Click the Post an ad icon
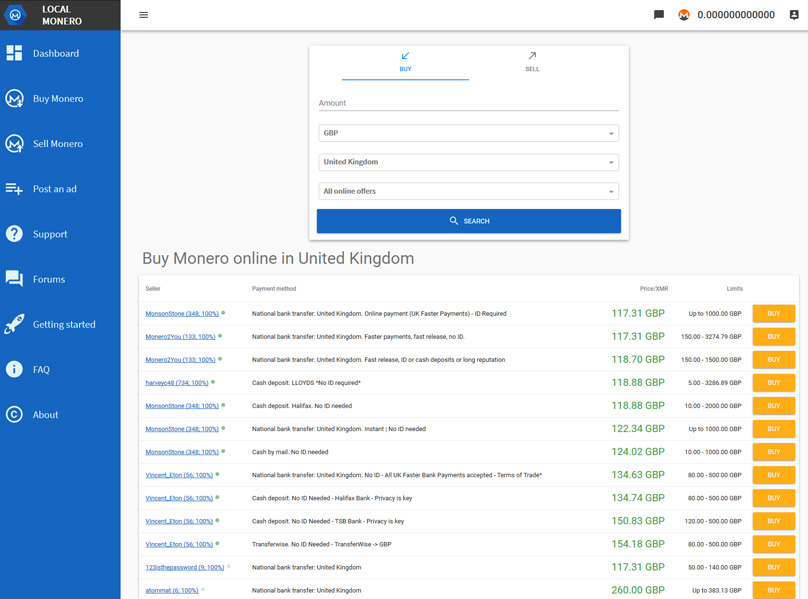Viewport: 808px width, 599px height. 14,189
